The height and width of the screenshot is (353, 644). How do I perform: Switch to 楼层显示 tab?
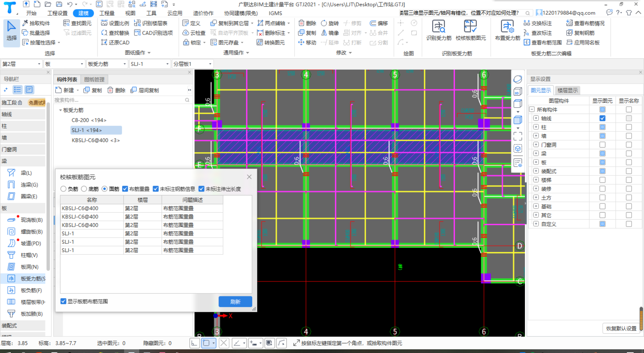point(568,91)
